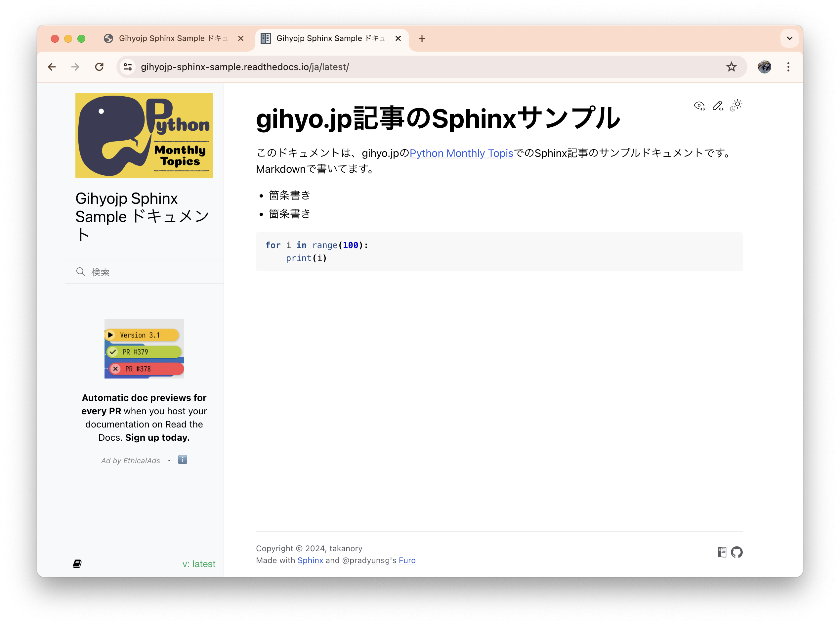
Task: Click Read the Docs icon in footer
Action: tap(722, 552)
